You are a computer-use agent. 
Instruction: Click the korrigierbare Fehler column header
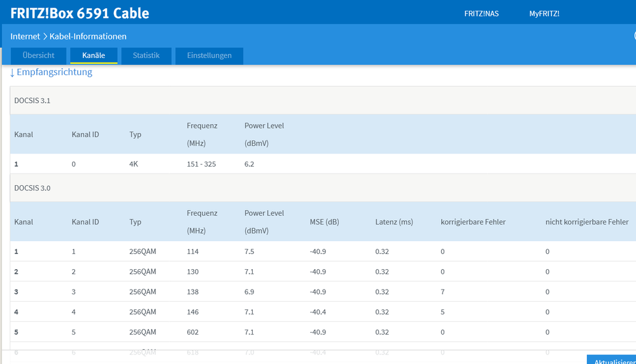[x=473, y=222]
